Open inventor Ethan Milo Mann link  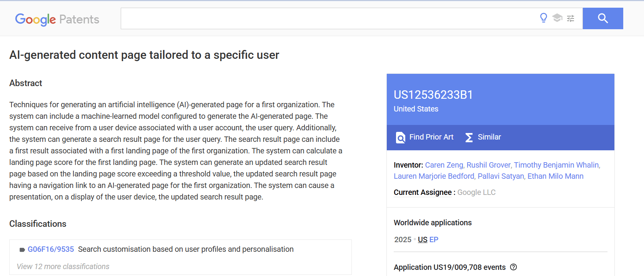555,176
